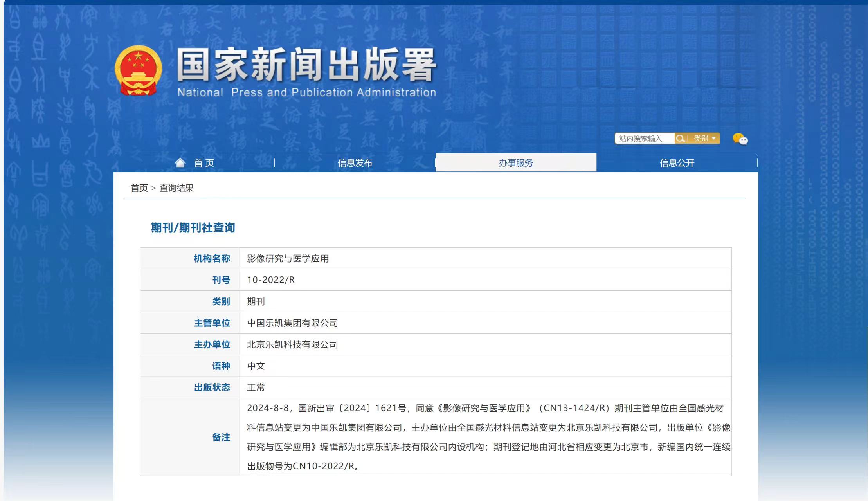Screen dimensions: 868x501
Task: Click the 语种 row label
Action: tap(221, 366)
